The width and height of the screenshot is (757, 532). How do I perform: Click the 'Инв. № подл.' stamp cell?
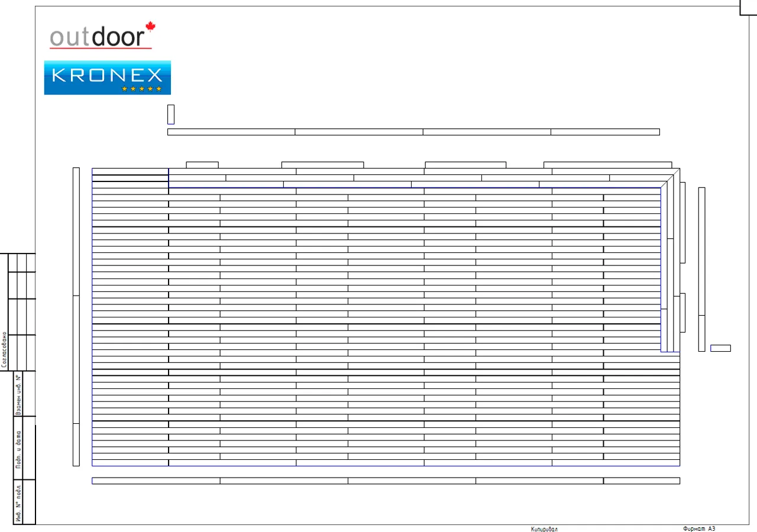click(x=18, y=503)
